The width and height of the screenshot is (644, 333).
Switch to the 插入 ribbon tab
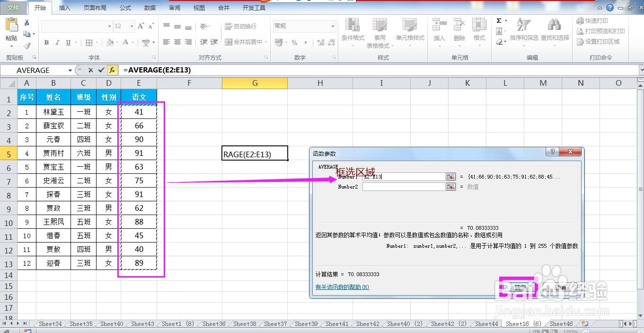[x=64, y=8]
